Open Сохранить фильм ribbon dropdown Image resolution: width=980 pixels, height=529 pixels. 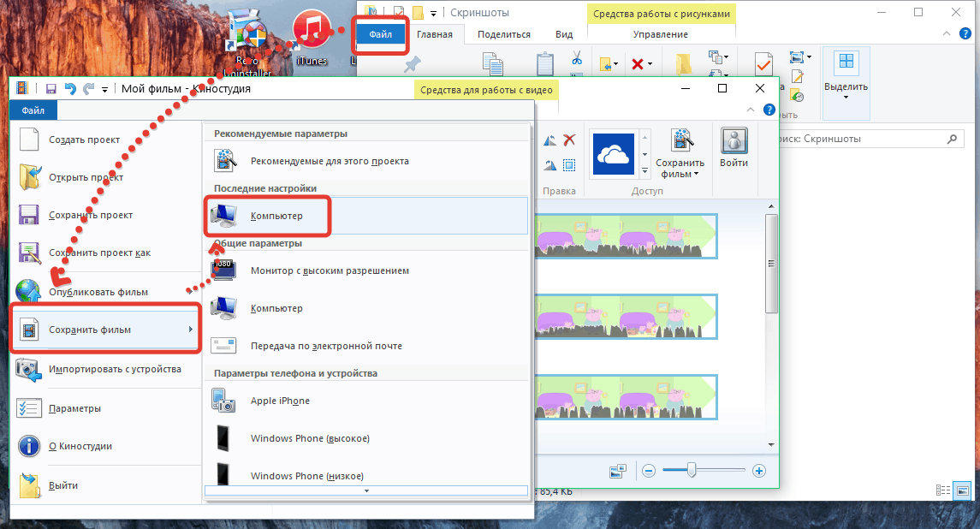pos(680,154)
